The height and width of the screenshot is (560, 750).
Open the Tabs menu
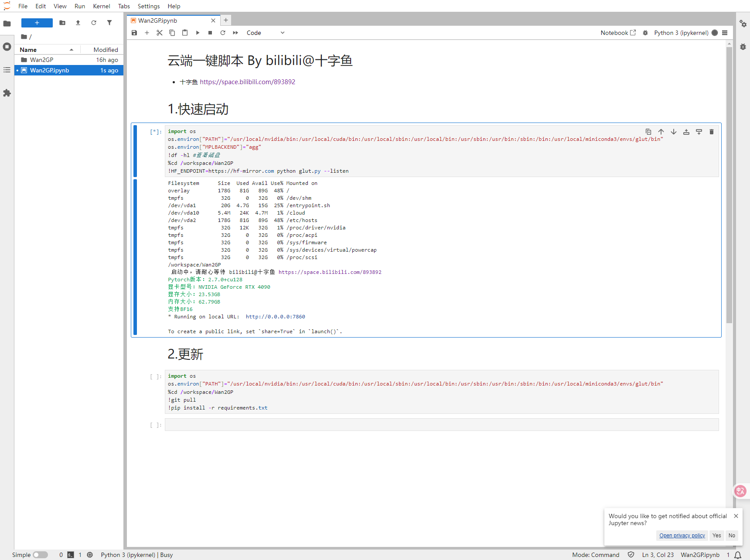pos(124,6)
